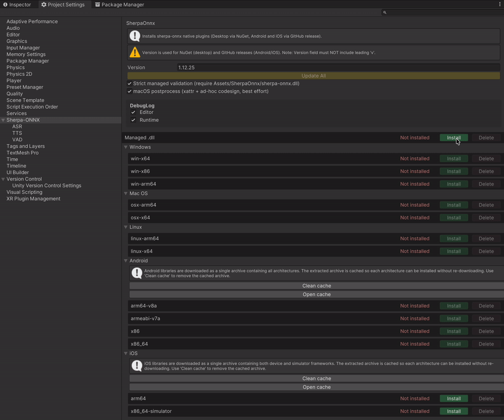This screenshot has height=420, width=504.
Task: Install Android arm64-v8a library
Action: click(454, 306)
